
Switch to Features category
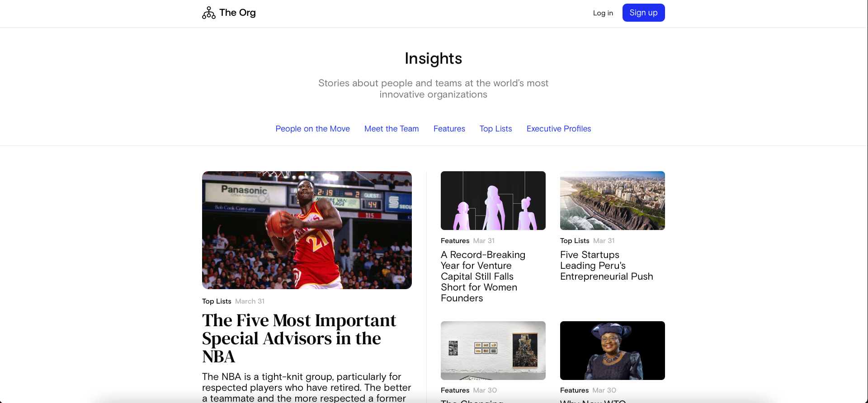click(x=449, y=129)
